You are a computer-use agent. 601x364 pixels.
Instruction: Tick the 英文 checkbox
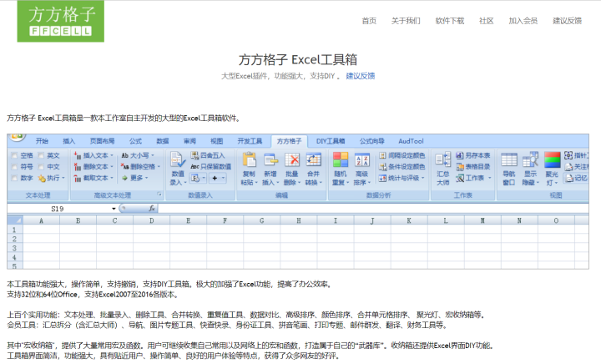[41, 155]
